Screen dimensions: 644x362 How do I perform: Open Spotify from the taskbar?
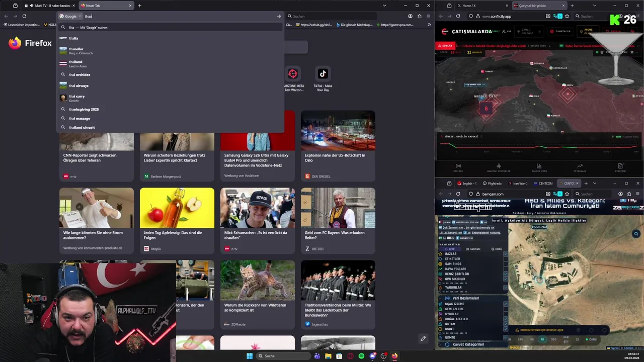tap(361, 356)
